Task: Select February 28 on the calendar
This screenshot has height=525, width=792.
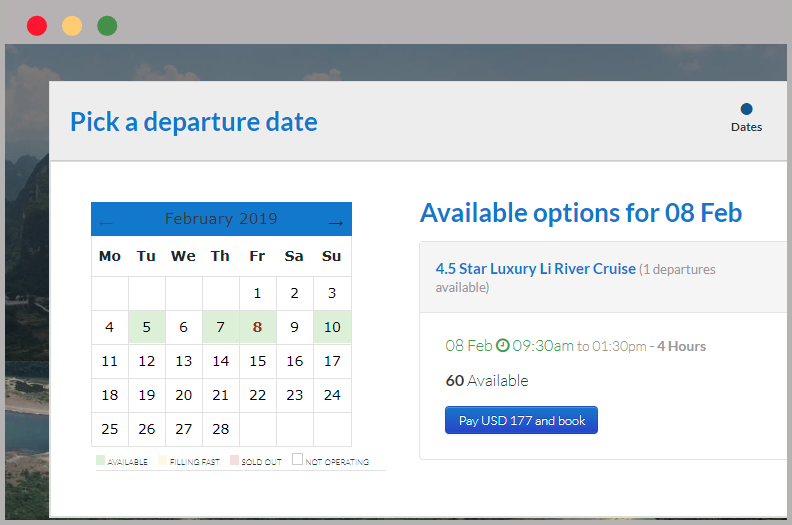Action: 221,429
